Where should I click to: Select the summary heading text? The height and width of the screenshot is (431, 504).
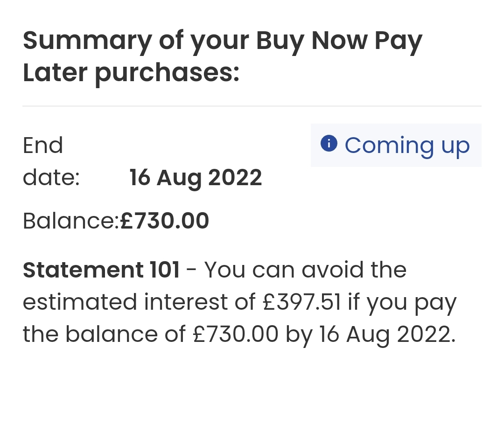pyautogui.click(x=223, y=57)
